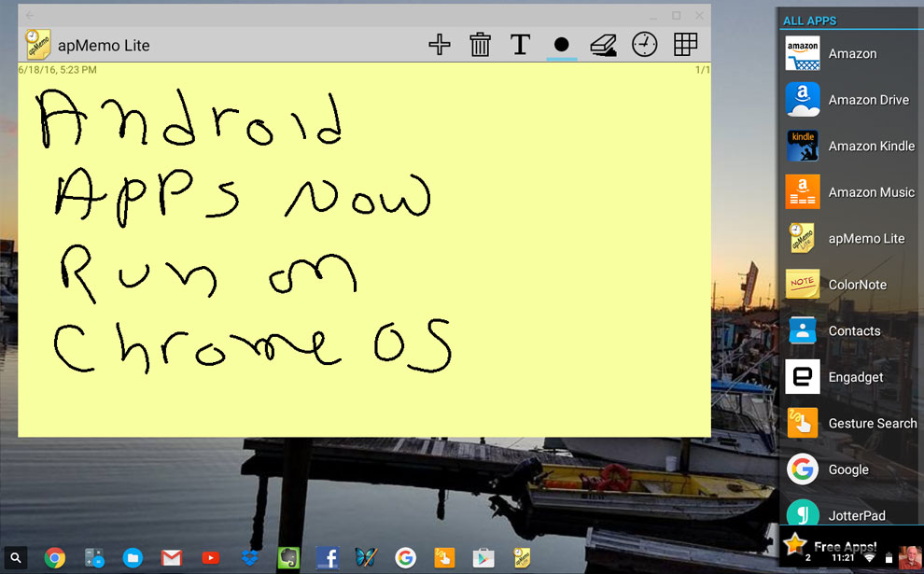This screenshot has height=574, width=924.
Task: Open the Files app in the shelf
Action: 133,557
